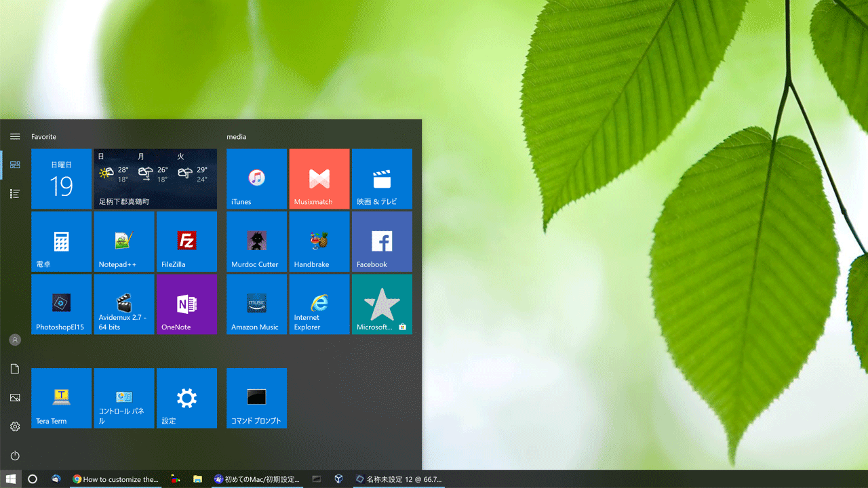Select the pinned tiles view icon

point(15,165)
